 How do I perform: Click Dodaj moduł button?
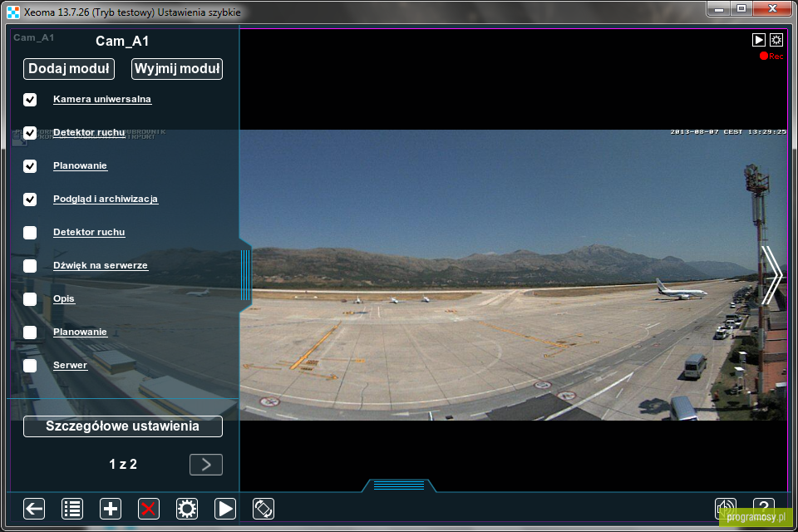coord(69,69)
